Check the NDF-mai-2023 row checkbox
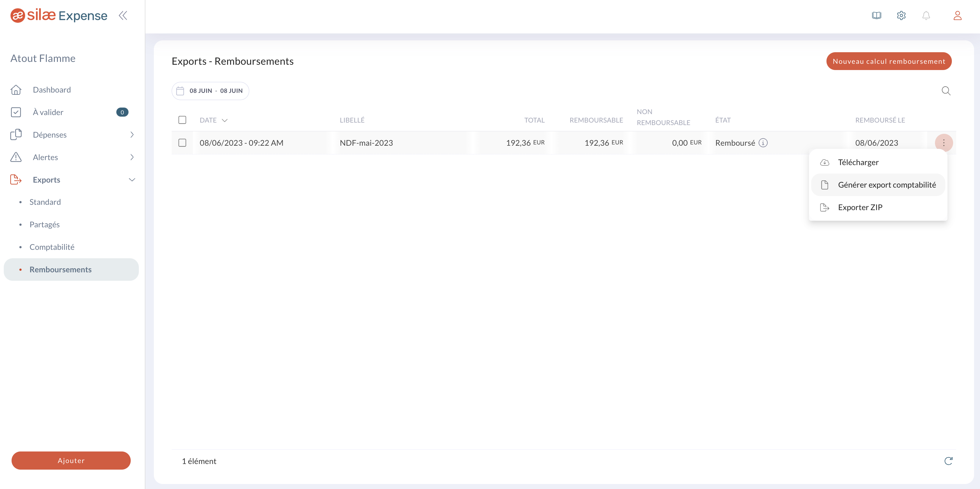The width and height of the screenshot is (980, 489). [182, 143]
